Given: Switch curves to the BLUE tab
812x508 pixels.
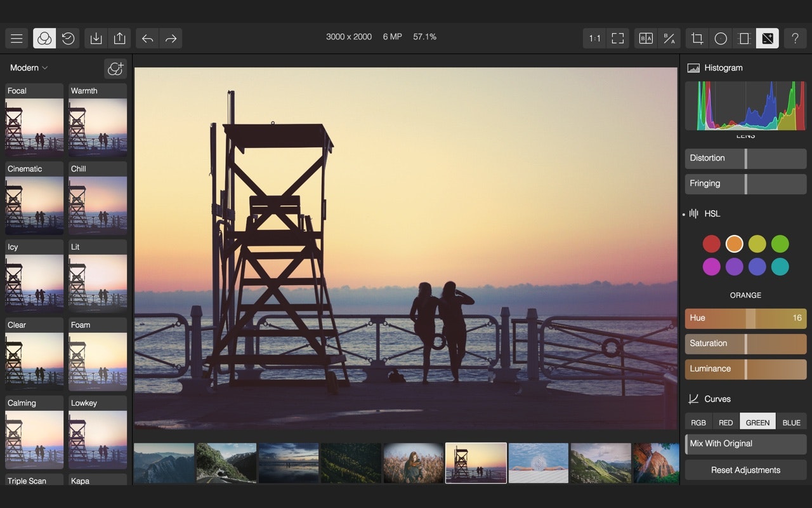Looking at the screenshot, I should tap(791, 422).
